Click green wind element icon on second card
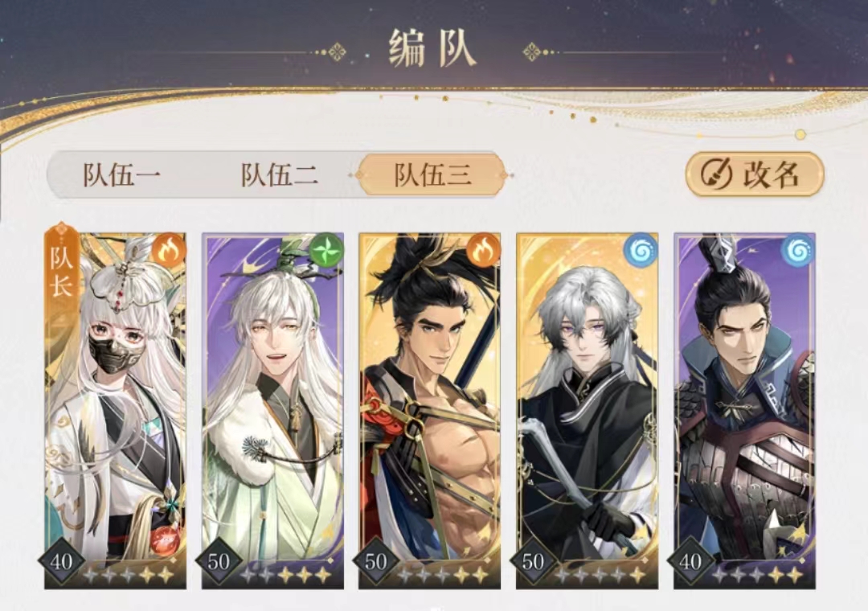 coord(326,250)
